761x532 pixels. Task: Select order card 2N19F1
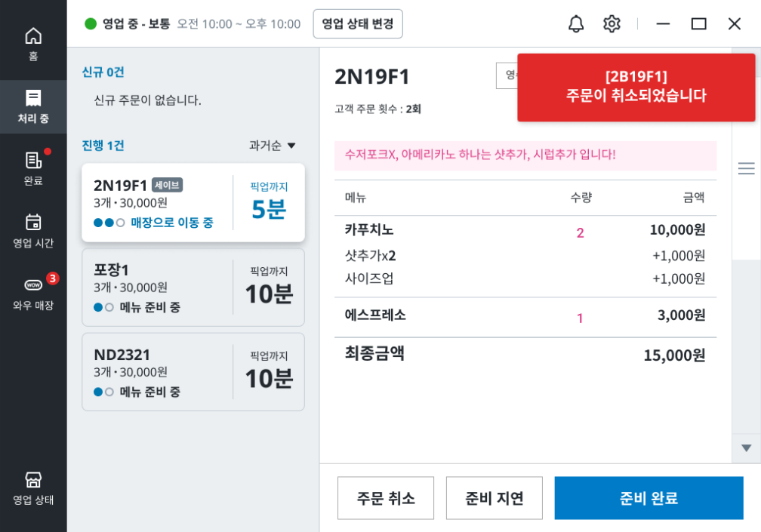click(x=193, y=203)
